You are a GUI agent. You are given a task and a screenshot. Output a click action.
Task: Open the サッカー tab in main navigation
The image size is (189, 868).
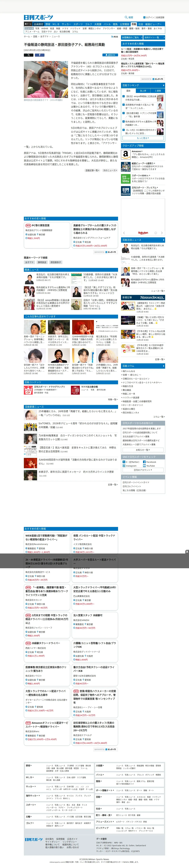[66, 24]
